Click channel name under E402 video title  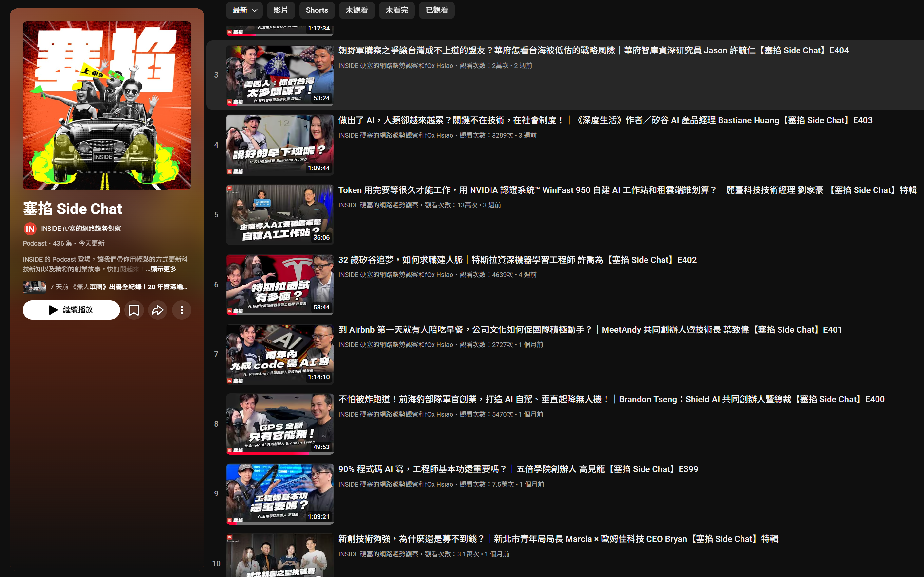click(395, 275)
